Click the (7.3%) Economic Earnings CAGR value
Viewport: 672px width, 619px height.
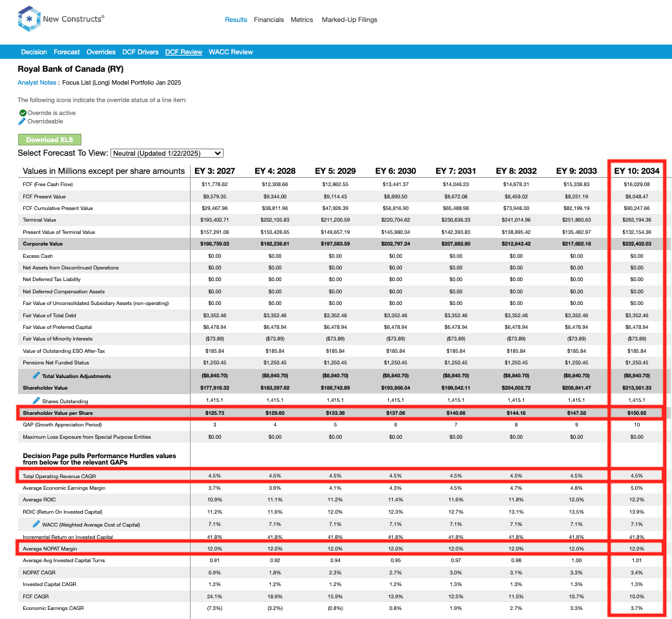tap(215, 608)
